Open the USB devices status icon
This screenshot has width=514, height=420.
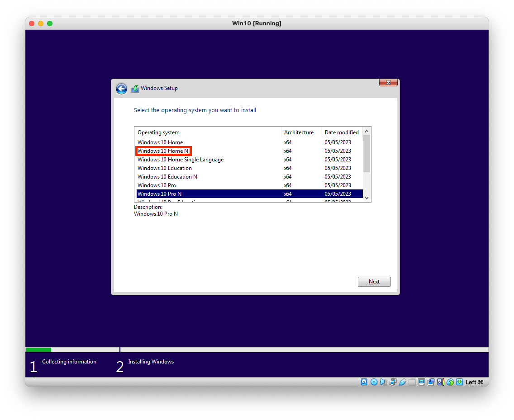403,382
